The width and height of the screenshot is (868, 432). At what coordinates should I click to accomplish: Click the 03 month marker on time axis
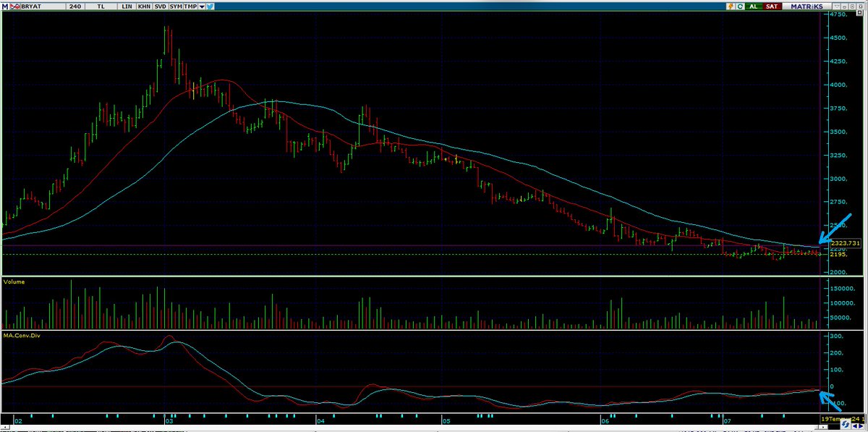tap(169, 420)
